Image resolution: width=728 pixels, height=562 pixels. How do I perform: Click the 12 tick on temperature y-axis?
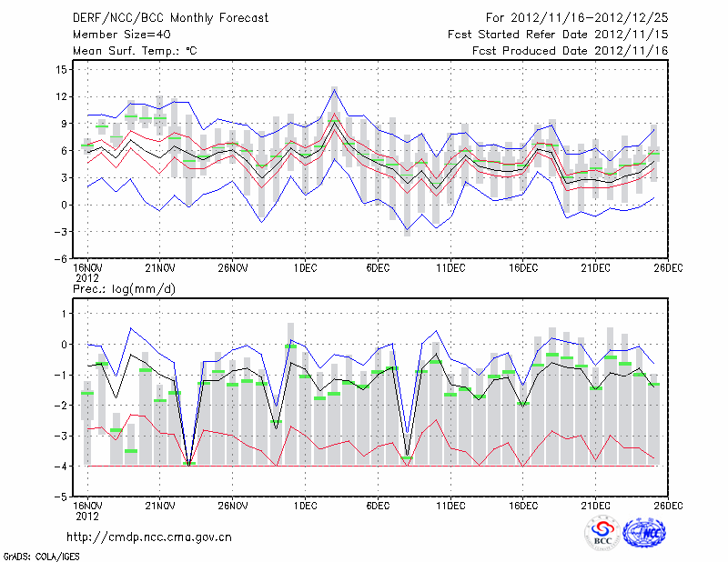click(x=62, y=96)
